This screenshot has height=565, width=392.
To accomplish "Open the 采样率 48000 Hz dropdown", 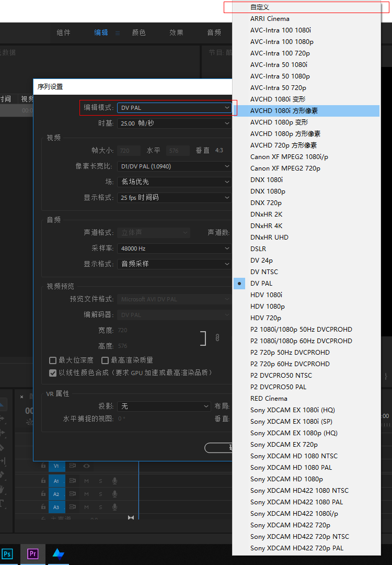I will pos(175,248).
